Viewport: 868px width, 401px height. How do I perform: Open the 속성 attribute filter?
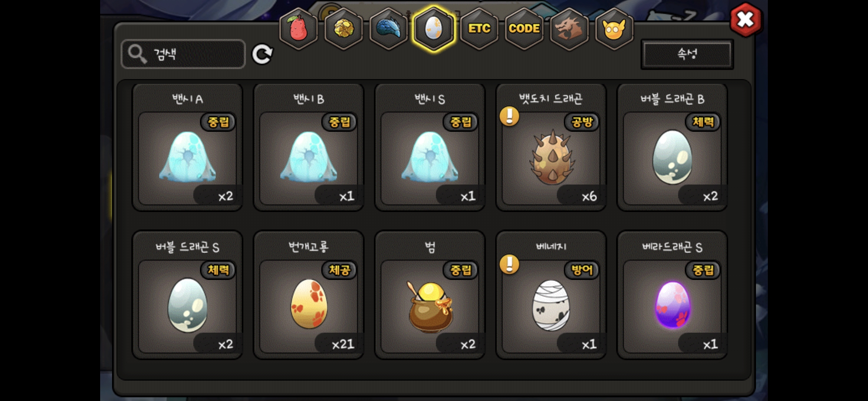[x=687, y=54]
